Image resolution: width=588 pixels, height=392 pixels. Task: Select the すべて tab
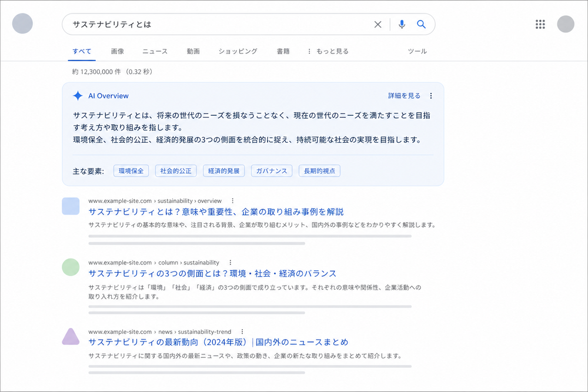point(82,51)
